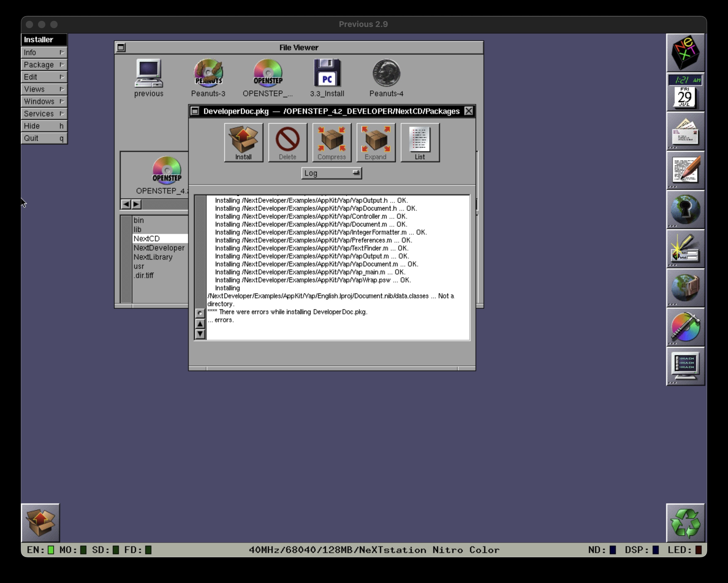728x583 pixels.
Task: Click the File Viewer shelf left scroll arrow
Action: coord(126,204)
